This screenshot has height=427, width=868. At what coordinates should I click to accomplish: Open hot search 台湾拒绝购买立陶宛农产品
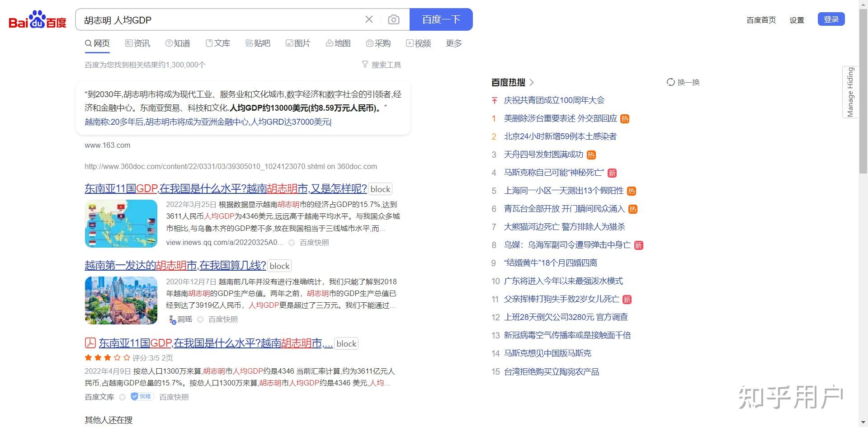coord(551,372)
